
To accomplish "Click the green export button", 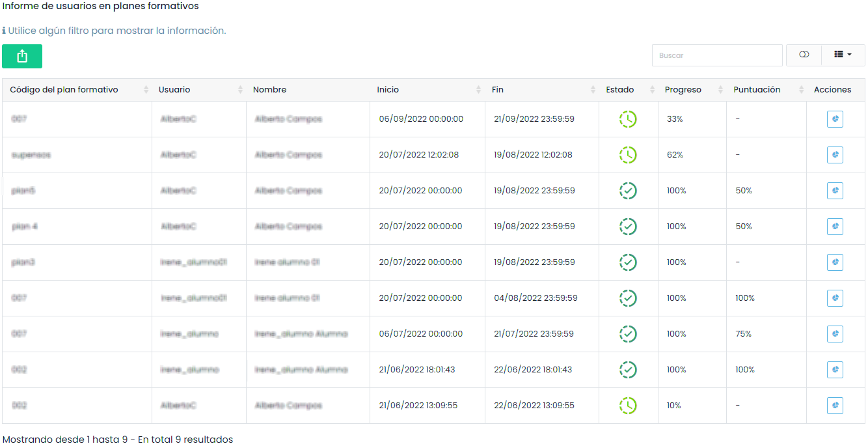I will pos(22,57).
